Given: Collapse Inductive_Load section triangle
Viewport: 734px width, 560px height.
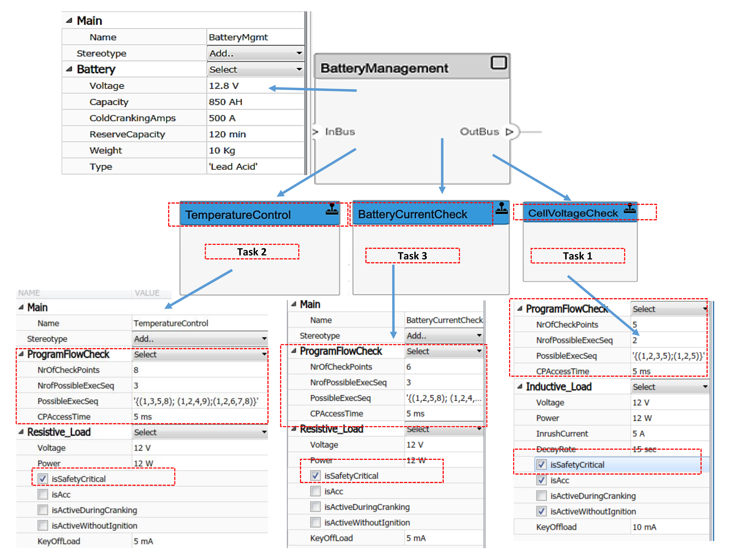Looking at the screenshot, I should click(519, 387).
